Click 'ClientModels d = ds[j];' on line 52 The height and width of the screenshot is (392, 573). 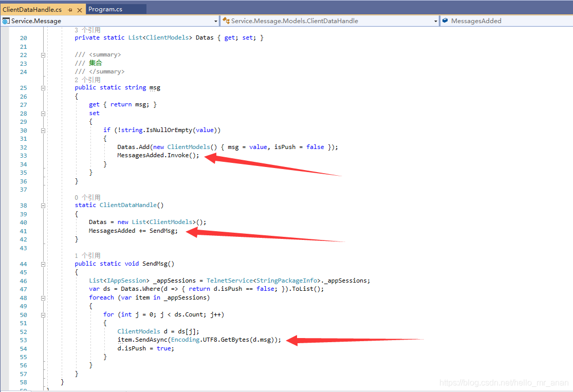pyautogui.click(x=158, y=331)
